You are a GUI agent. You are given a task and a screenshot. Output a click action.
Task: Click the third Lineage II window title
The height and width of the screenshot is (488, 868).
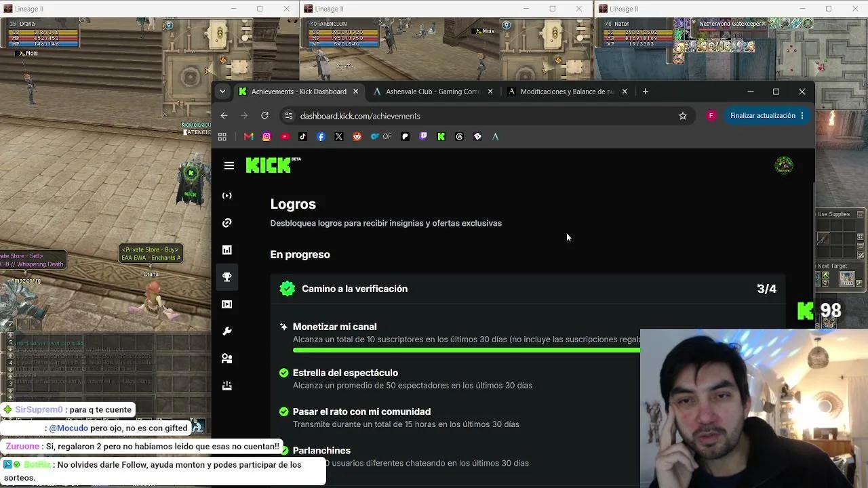pyautogui.click(x=624, y=9)
